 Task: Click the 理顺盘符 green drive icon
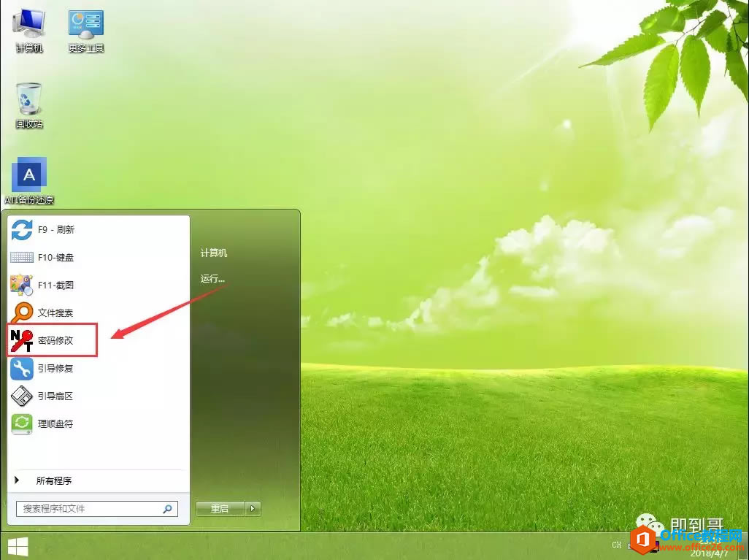21,423
